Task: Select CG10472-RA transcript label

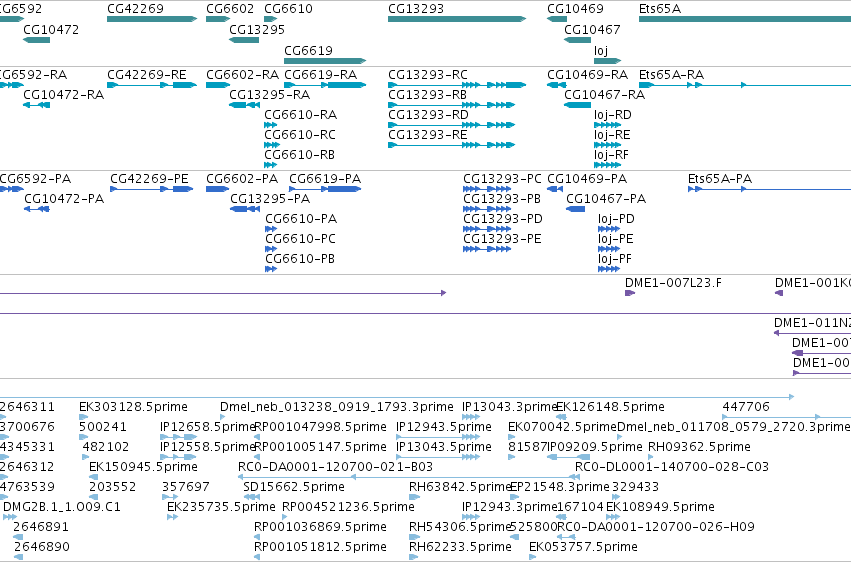Action: point(63,94)
